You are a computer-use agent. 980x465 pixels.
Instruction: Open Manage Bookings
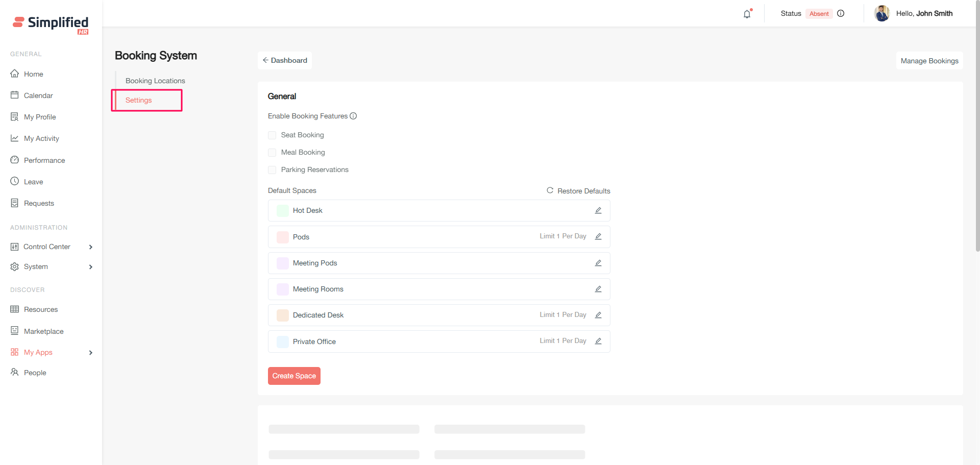pos(929,61)
